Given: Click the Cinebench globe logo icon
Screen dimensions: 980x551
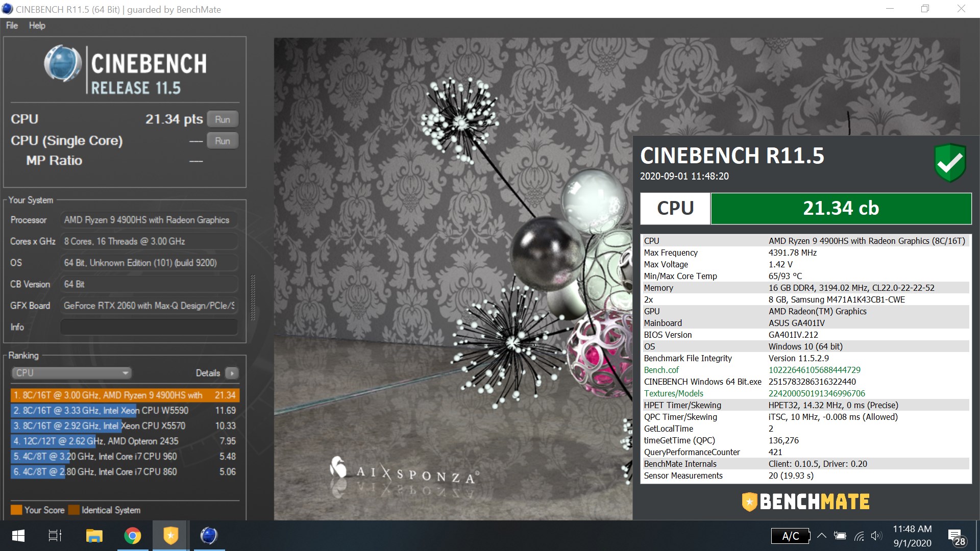Looking at the screenshot, I should click(x=63, y=64).
